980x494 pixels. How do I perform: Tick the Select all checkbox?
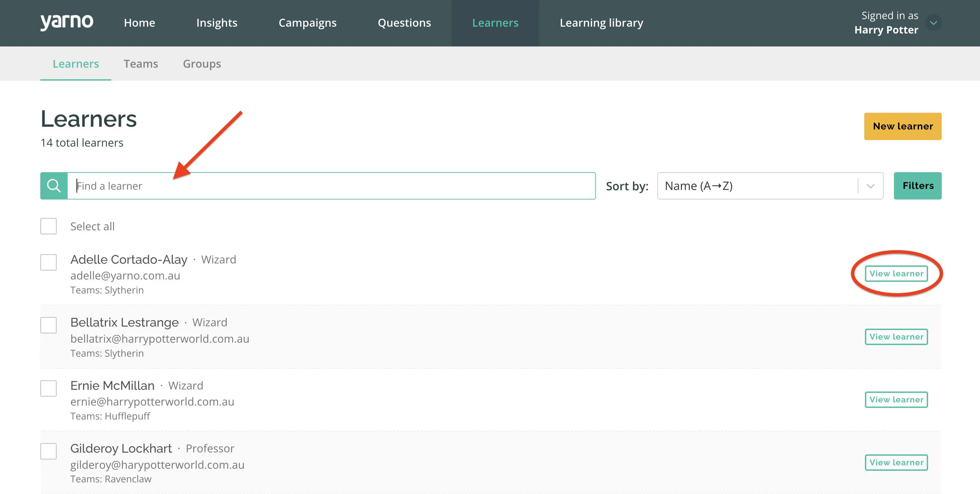pos(49,226)
